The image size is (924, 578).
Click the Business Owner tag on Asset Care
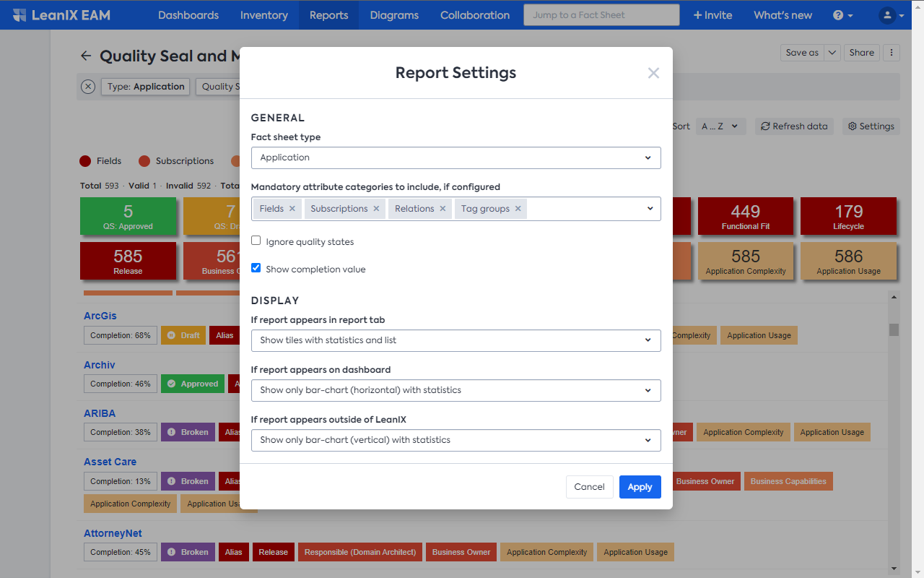tap(705, 481)
